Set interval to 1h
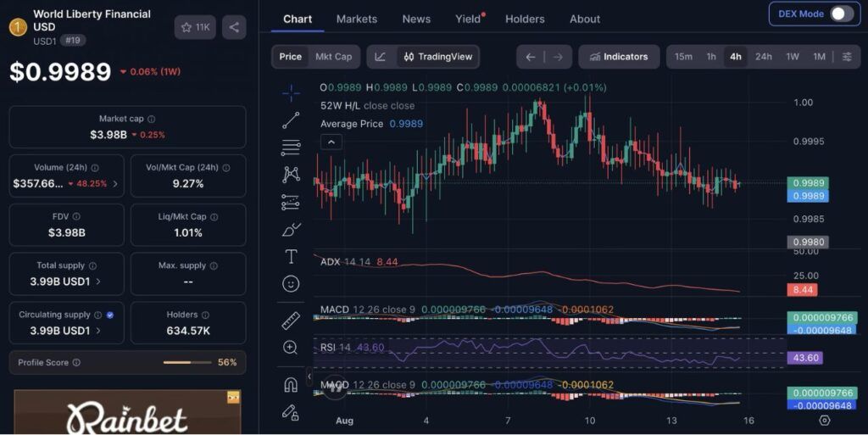 (x=711, y=57)
